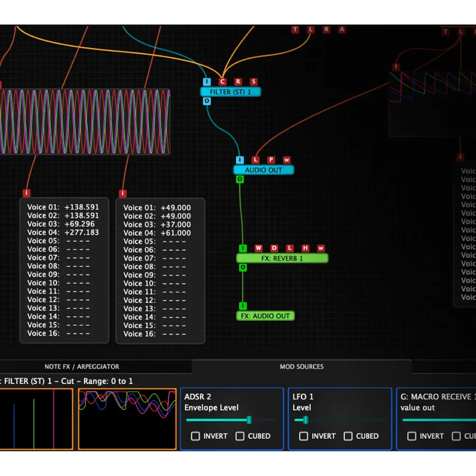The height and width of the screenshot is (476, 476).
Task: Switch to the NOTE FX / ARPEGGIATOR tab
Action: pos(82,367)
